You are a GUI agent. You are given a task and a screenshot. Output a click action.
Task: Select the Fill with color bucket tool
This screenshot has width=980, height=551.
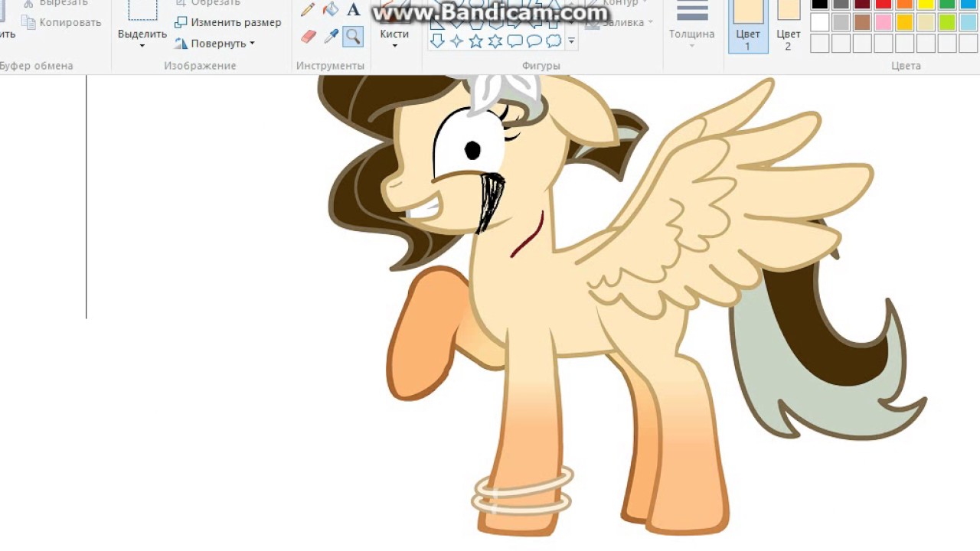[331, 10]
